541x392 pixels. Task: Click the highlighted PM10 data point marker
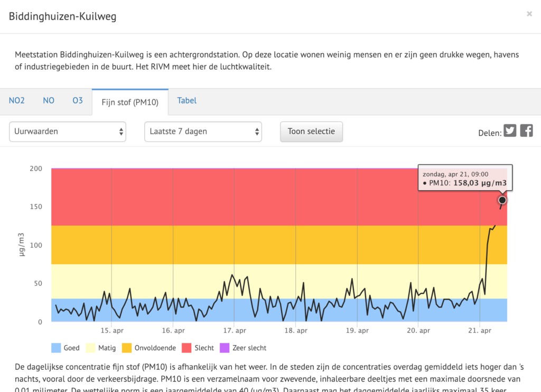[x=502, y=200]
